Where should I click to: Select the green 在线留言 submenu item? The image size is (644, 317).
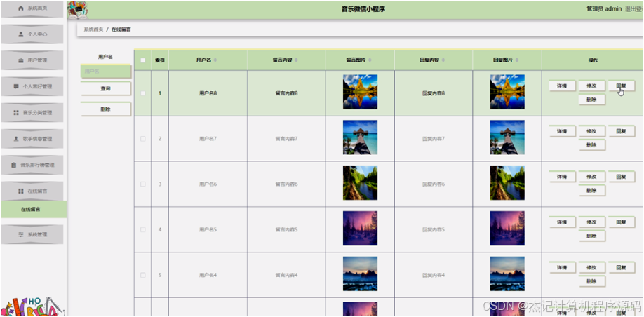pyautogui.click(x=34, y=210)
